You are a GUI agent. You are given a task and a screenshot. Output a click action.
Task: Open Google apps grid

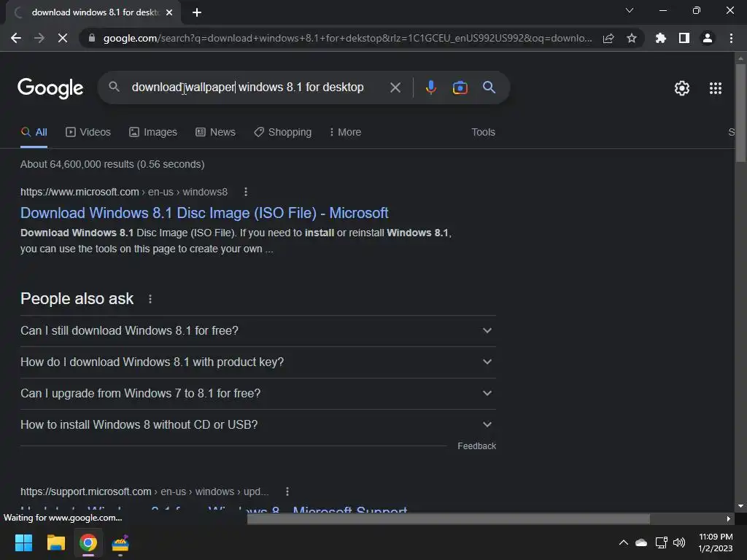point(716,88)
